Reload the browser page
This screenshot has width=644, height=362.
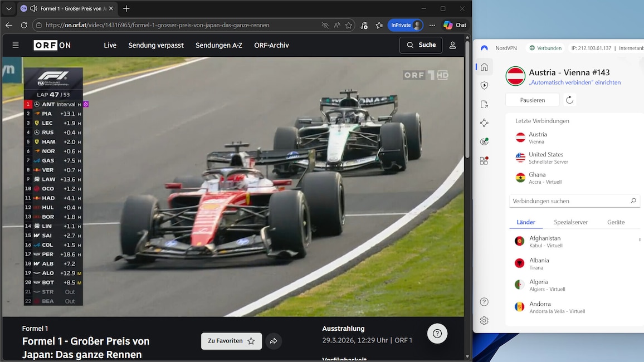click(x=24, y=25)
